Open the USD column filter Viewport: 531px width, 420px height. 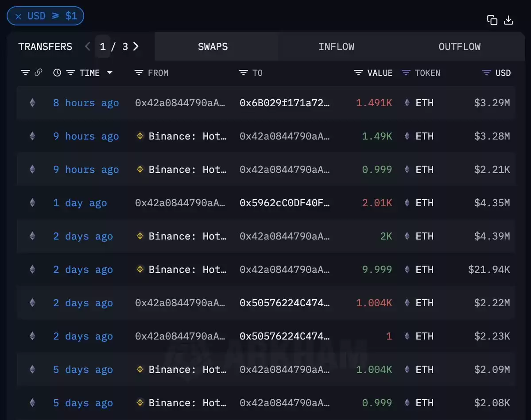pos(486,73)
